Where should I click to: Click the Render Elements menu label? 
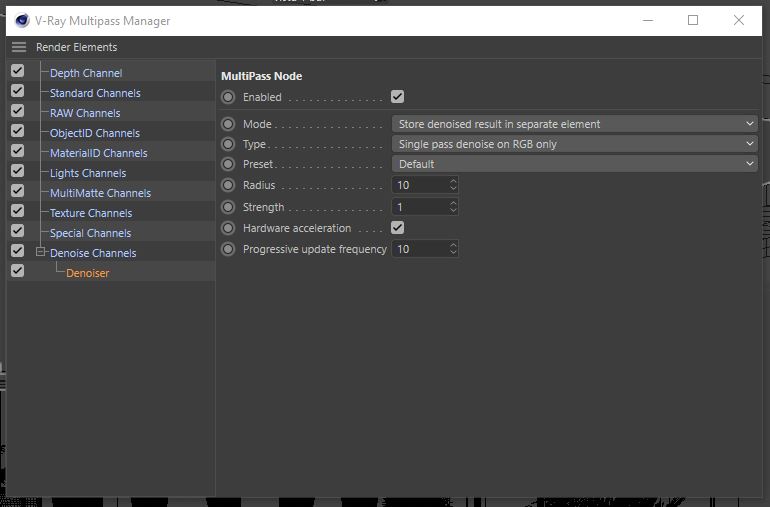(77, 47)
